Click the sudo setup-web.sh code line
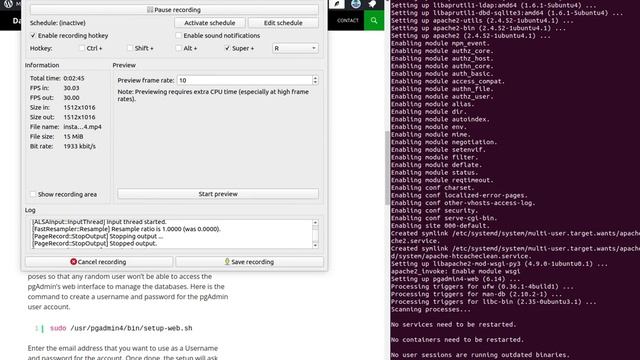 tap(121, 328)
